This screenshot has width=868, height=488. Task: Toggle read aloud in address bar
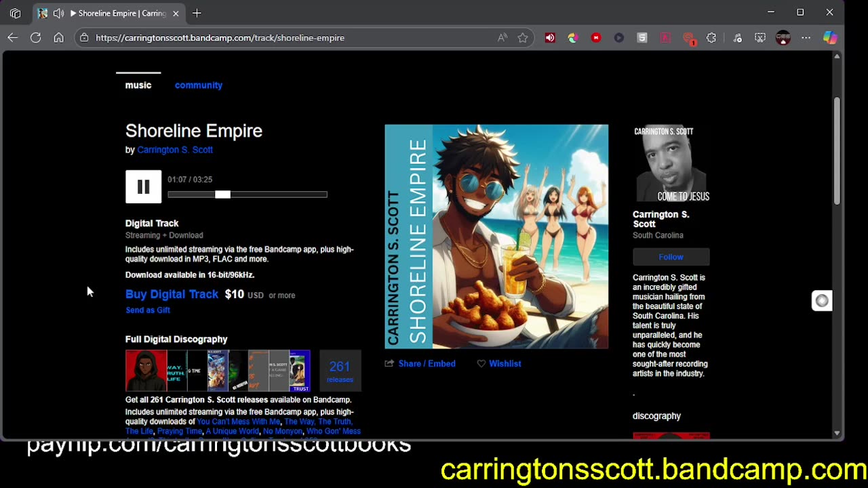502,38
